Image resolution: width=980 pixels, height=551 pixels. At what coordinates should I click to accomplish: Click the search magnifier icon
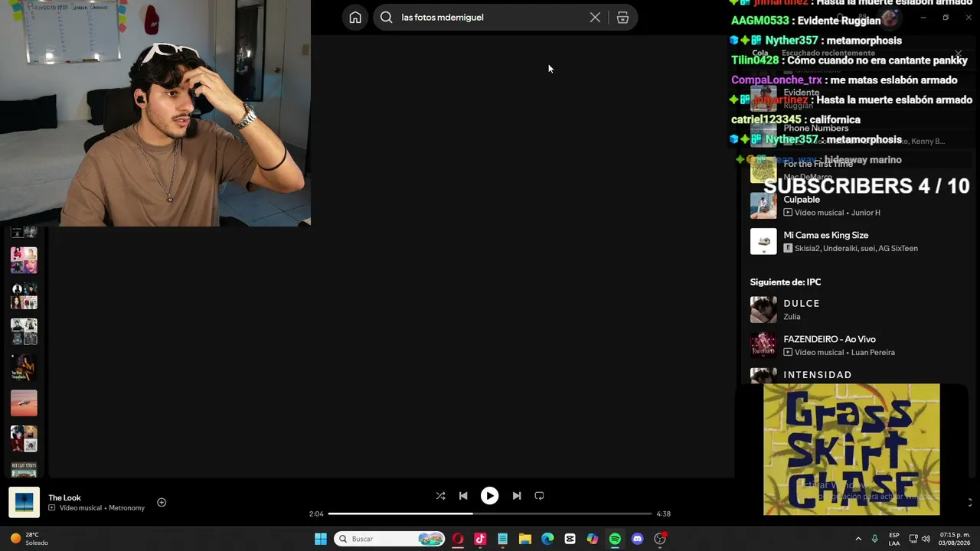point(387,18)
